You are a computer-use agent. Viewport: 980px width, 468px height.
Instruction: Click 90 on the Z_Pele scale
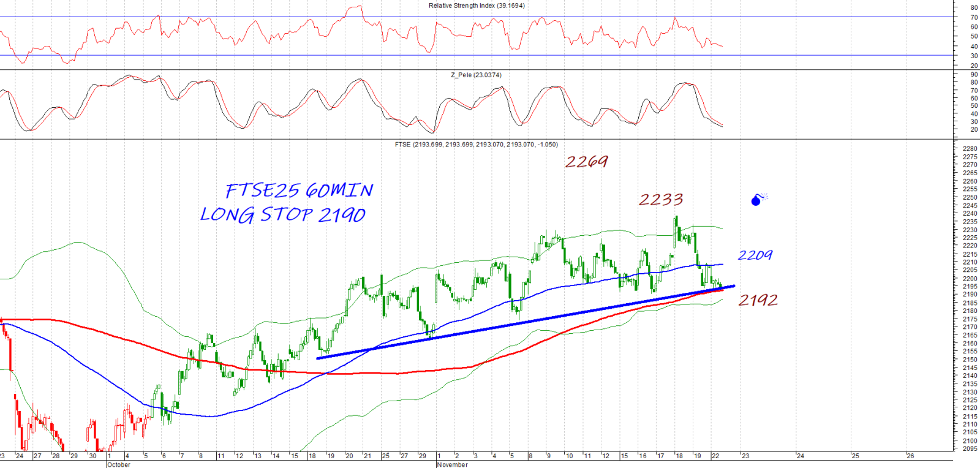(974, 75)
